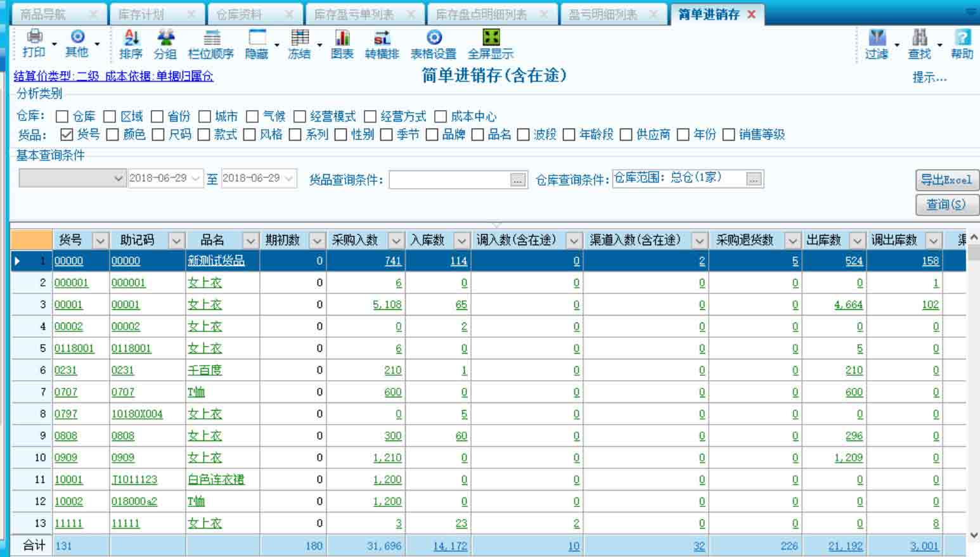Viewport: 980px width, 557px height.
Task: Open 结算价类型 settings link
Action: pyautogui.click(x=113, y=76)
